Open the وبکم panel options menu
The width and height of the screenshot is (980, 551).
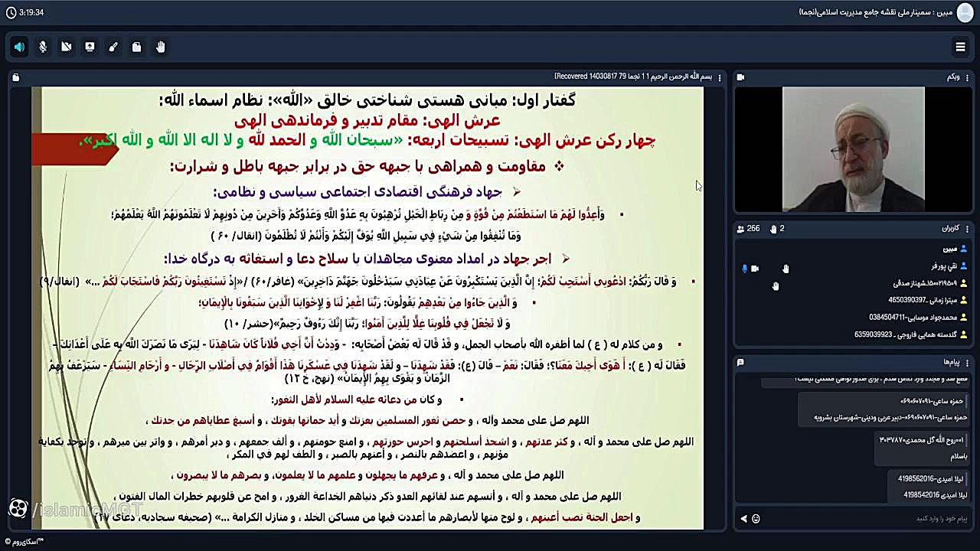(x=968, y=77)
